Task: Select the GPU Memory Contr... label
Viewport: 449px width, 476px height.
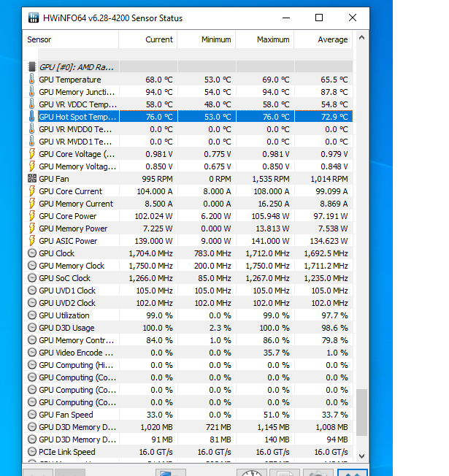Action: click(77, 340)
